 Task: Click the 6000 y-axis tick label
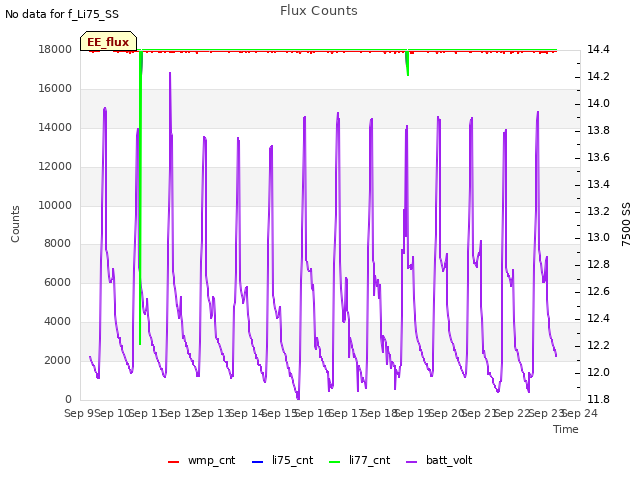(x=58, y=282)
